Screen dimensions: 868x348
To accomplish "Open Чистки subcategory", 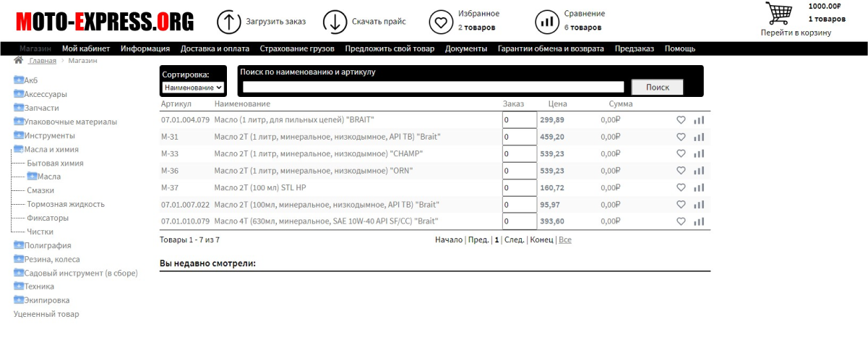I will (40, 232).
